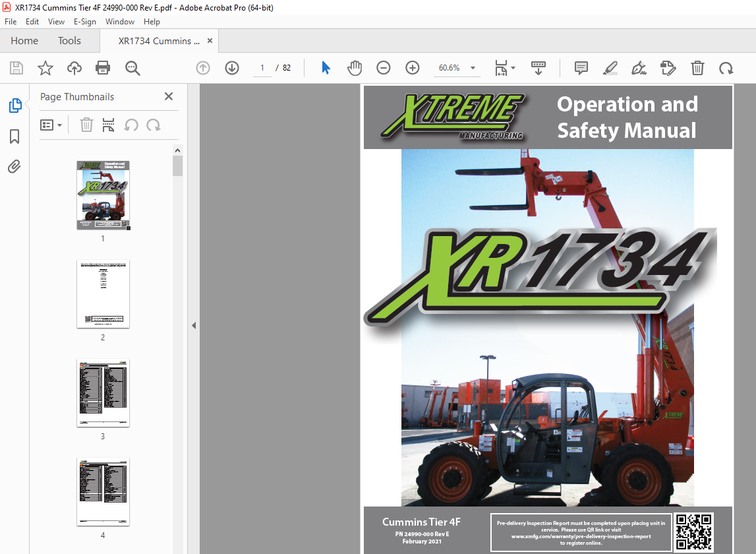The height and width of the screenshot is (554, 756).
Task: Open the View menu
Action: tap(56, 22)
